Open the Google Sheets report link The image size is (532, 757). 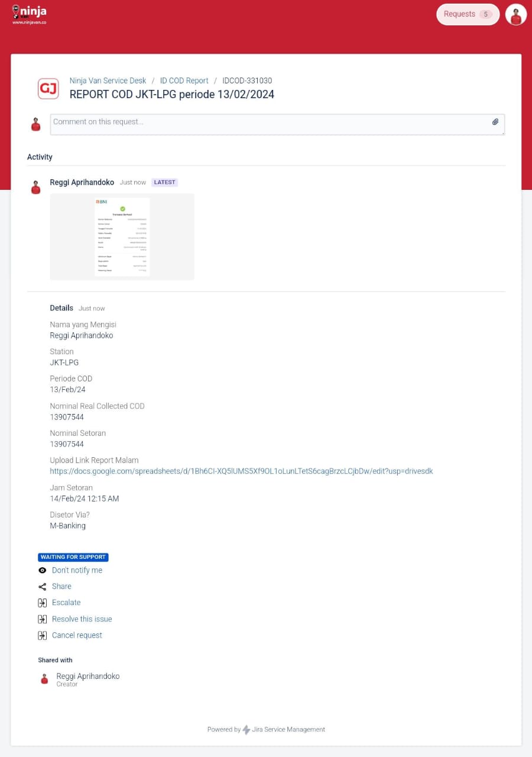click(x=241, y=471)
